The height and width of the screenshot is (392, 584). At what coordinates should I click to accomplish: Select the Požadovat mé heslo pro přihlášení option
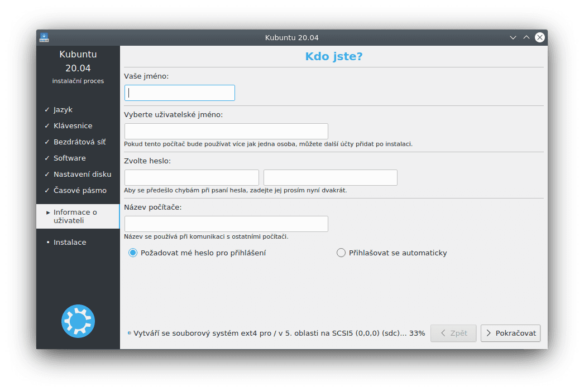click(132, 252)
